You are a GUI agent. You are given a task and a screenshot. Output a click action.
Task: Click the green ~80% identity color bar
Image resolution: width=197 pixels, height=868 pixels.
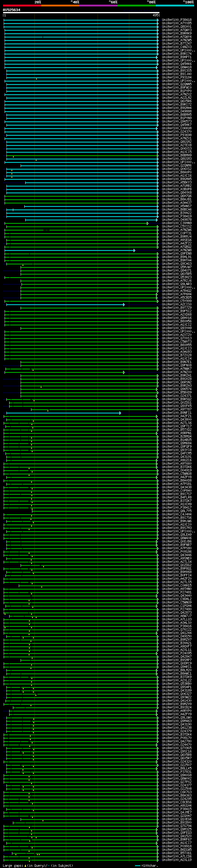click(137, 6)
